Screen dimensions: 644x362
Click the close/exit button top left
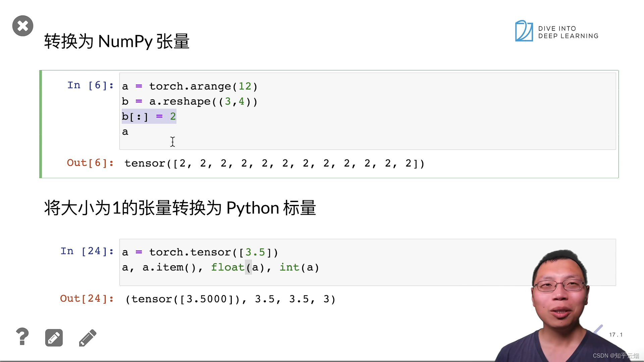point(22,25)
